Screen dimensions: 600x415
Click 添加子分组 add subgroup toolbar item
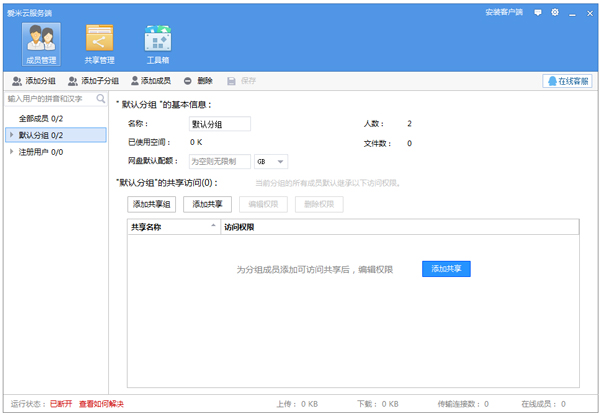tap(93, 81)
